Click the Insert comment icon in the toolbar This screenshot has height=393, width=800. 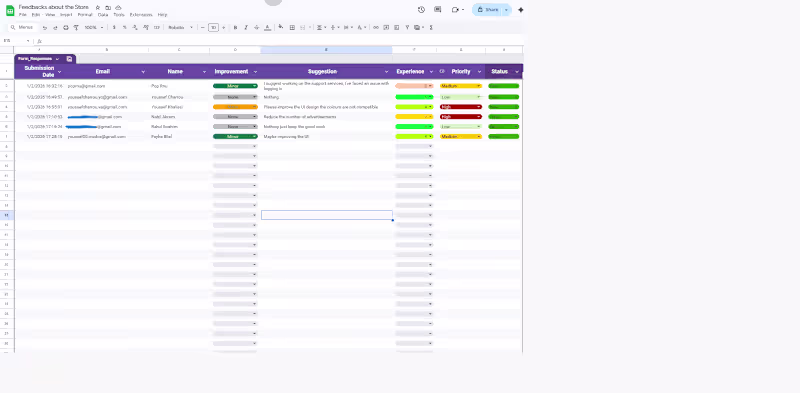tap(386, 28)
